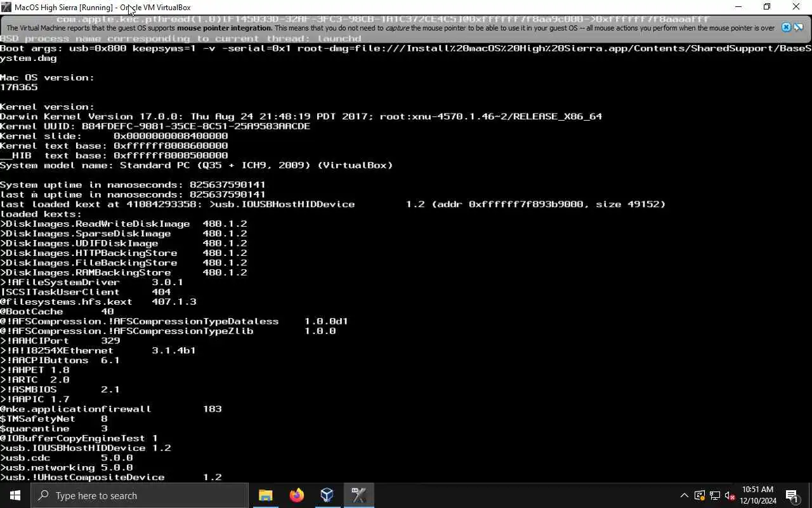Click the "Boot args" line
Screen dimensions: 812x508
tap(405, 53)
